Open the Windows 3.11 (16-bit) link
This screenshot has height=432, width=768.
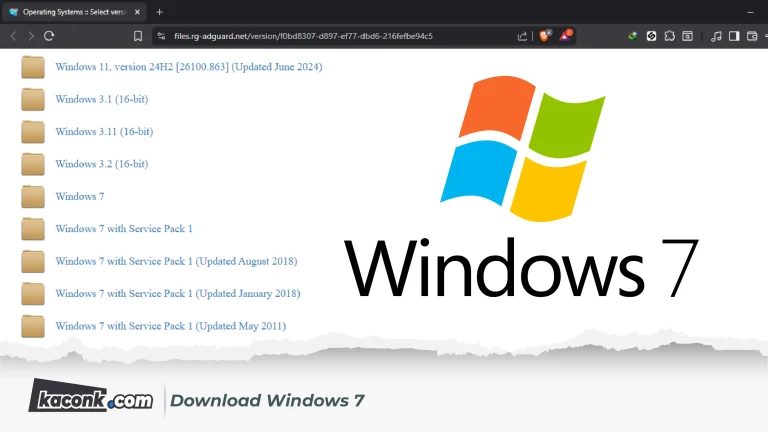click(x=104, y=132)
